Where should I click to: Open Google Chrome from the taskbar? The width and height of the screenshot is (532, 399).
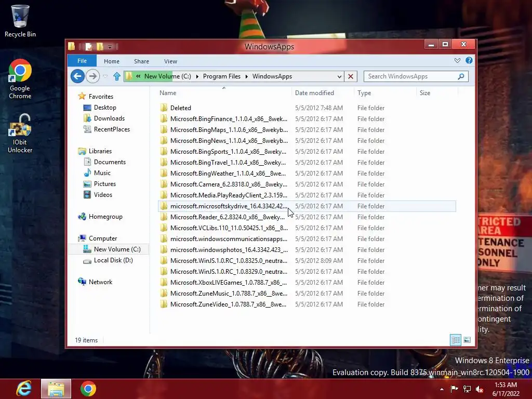pyautogui.click(x=88, y=389)
